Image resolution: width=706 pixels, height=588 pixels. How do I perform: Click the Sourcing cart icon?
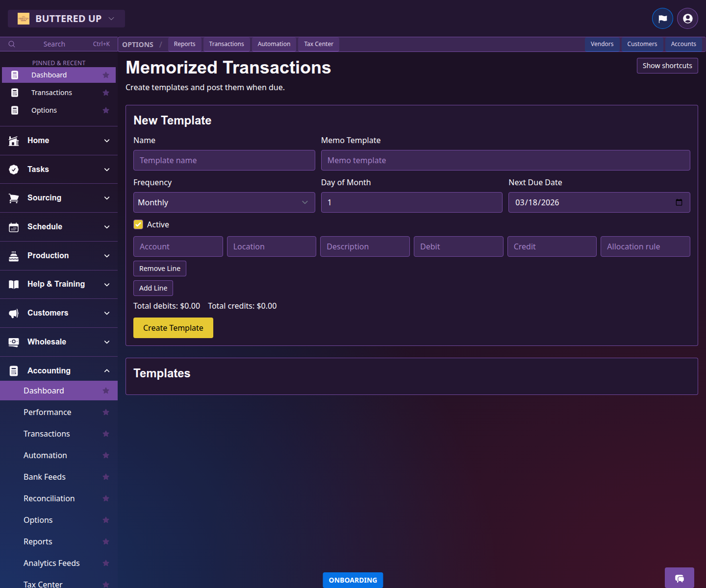click(13, 198)
